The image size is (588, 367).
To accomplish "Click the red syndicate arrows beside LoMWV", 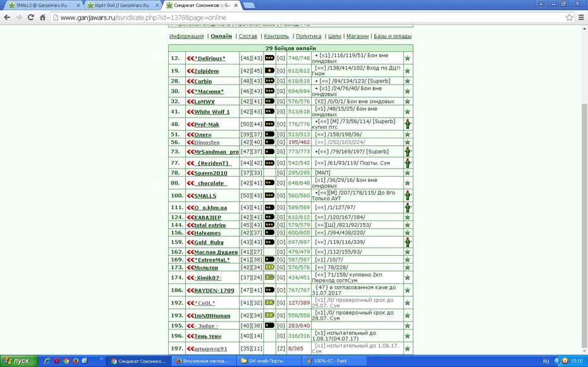I will coord(190,102).
